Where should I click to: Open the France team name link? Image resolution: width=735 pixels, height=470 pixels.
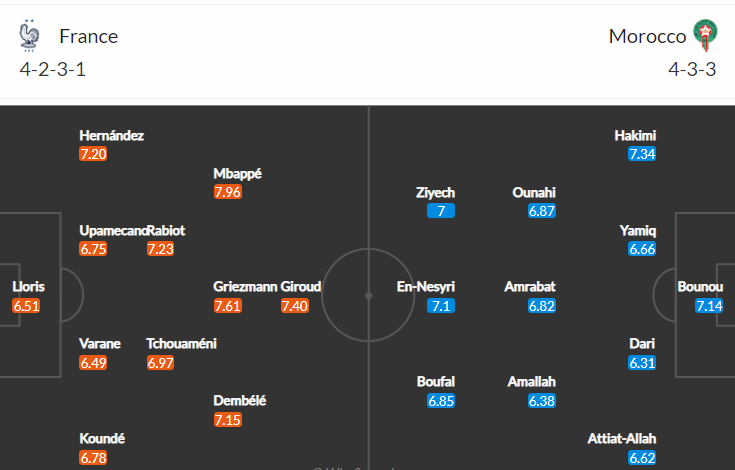click(x=89, y=36)
